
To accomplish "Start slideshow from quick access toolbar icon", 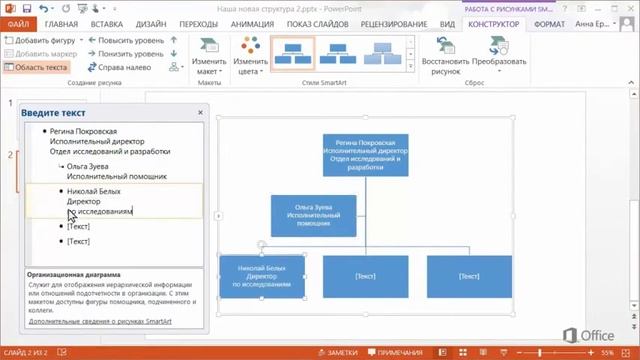I will (x=82, y=9).
